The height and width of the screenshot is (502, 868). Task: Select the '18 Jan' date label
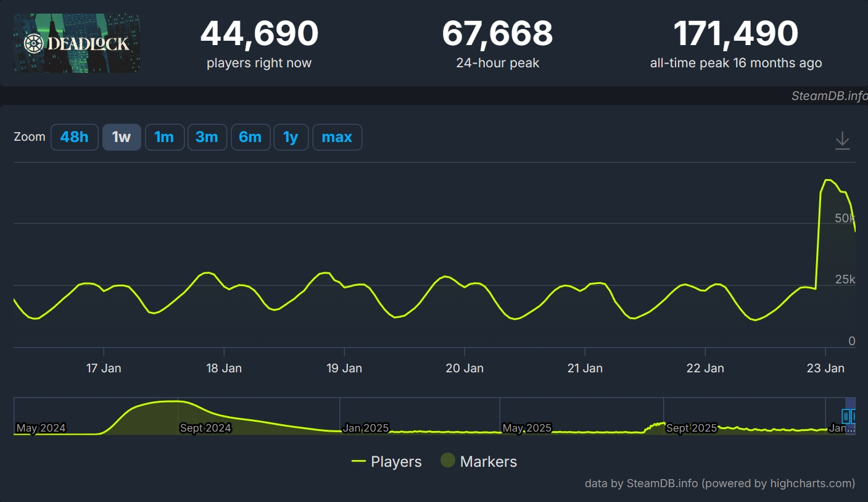pos(224,369)
